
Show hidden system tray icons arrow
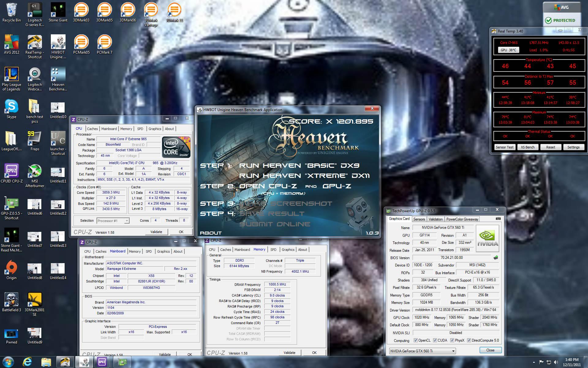[534, 362]
